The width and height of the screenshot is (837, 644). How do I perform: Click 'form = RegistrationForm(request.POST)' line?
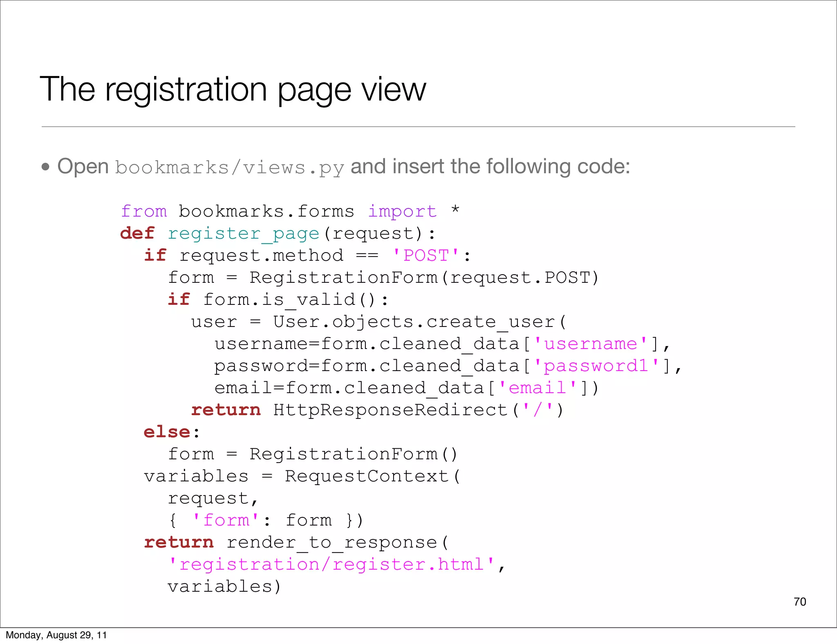point(383,278)
